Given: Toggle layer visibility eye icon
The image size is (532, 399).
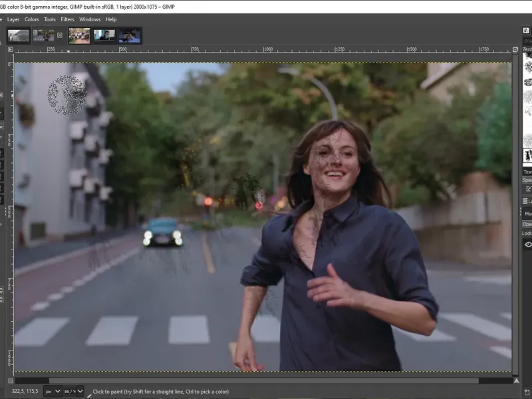Looking at the screenshot, I should click(528, 244).
